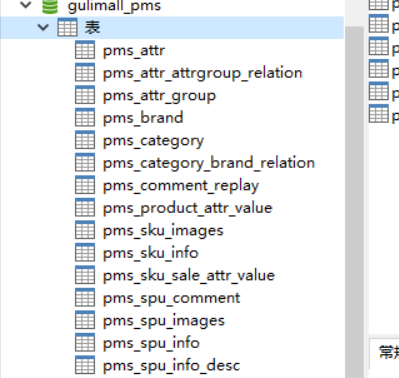Click the pms_category table icon

click(x=85, y=140)
